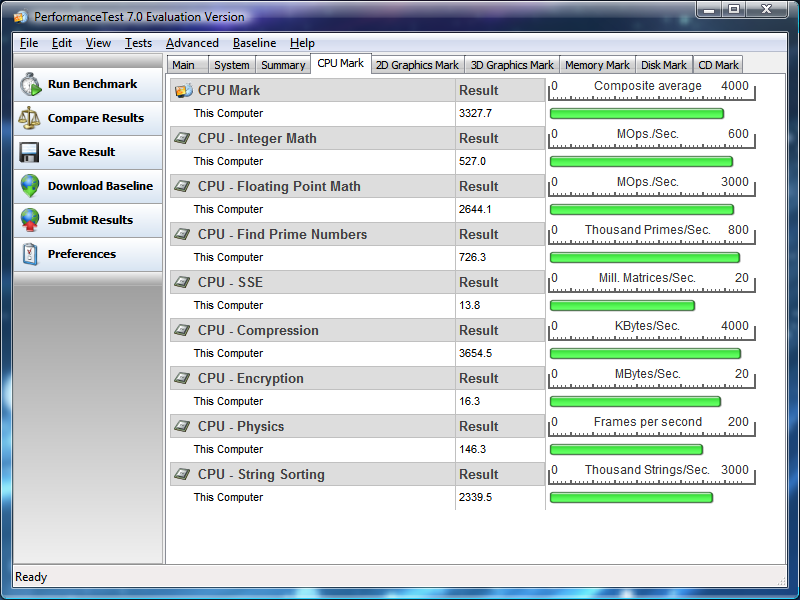Click the chip icon beside CPU - Physics
The height and width of the screenshot is (600, 800).
tap(182, 426)
